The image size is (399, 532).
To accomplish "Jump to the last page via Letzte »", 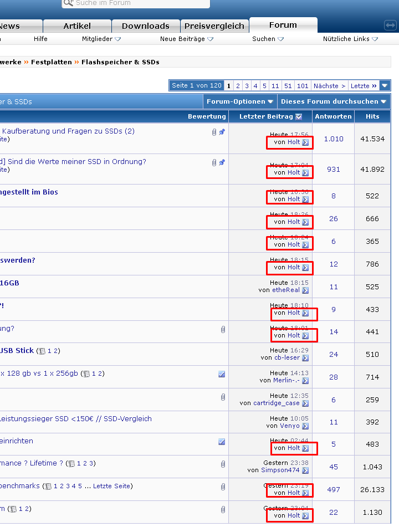I will coord(364,86).
